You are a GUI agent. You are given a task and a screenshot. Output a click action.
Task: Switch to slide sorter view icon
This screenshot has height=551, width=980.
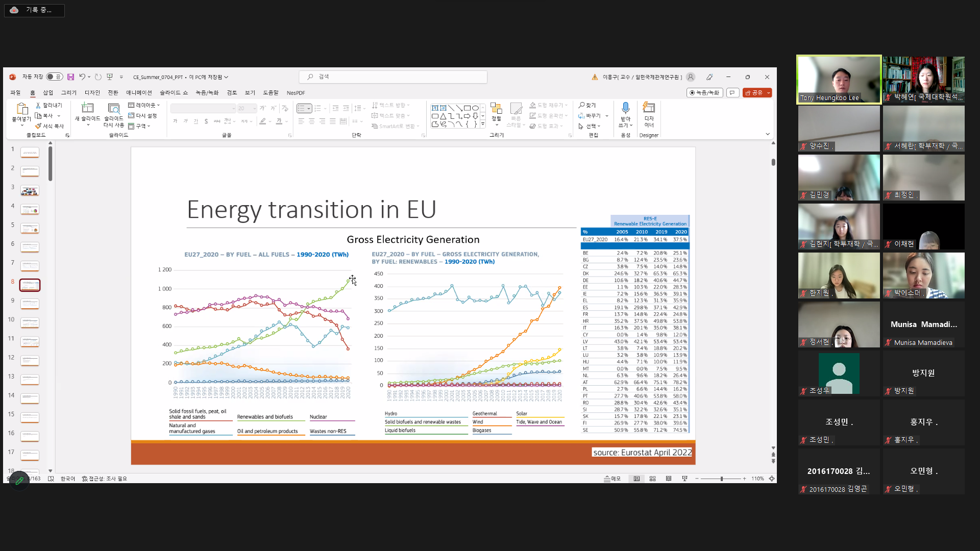pyautogui.click(x=652, y=479)
